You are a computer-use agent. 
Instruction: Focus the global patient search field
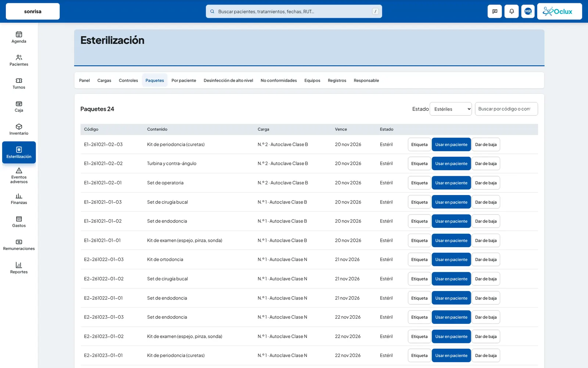tap(294, 11)
